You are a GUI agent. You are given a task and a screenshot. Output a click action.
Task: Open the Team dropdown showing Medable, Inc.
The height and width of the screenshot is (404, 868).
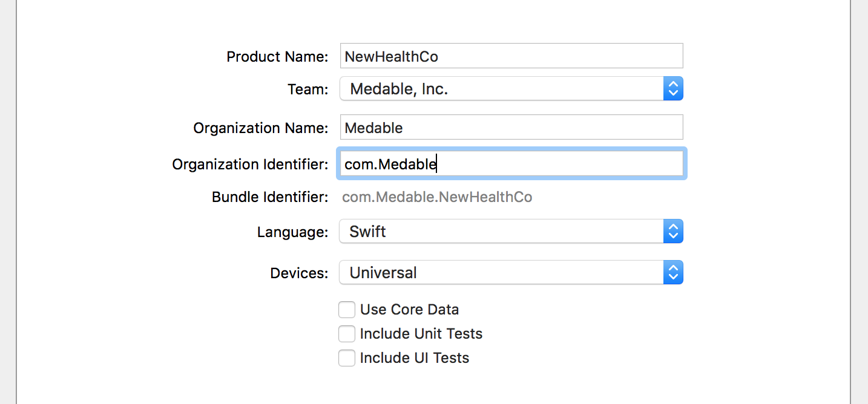point(501,89)
